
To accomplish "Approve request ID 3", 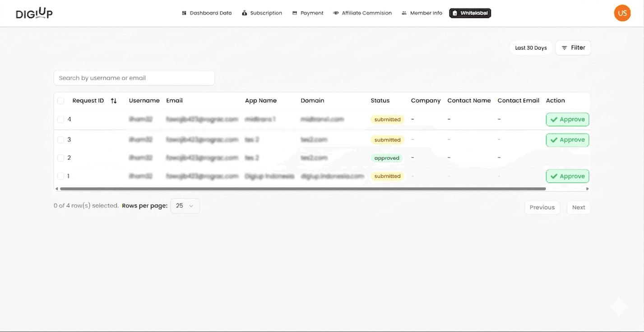I will 567,140.
